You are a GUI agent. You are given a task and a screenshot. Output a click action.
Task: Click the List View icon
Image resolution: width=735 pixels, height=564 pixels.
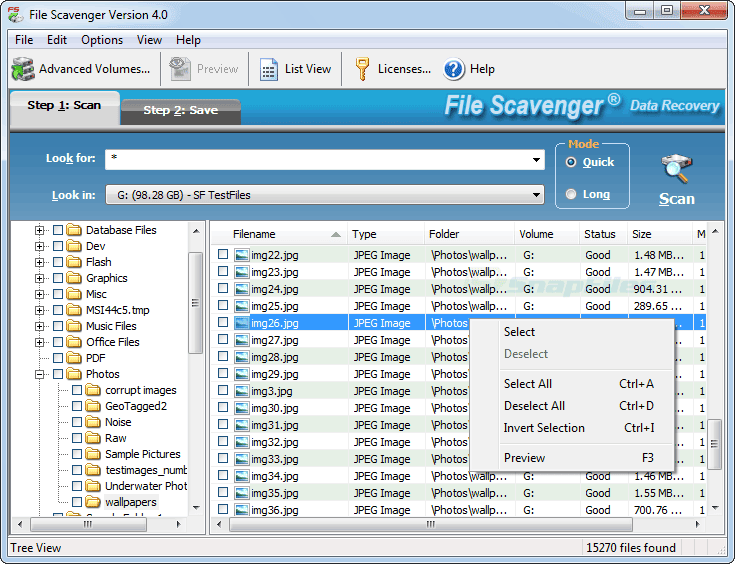click(269, 69)
